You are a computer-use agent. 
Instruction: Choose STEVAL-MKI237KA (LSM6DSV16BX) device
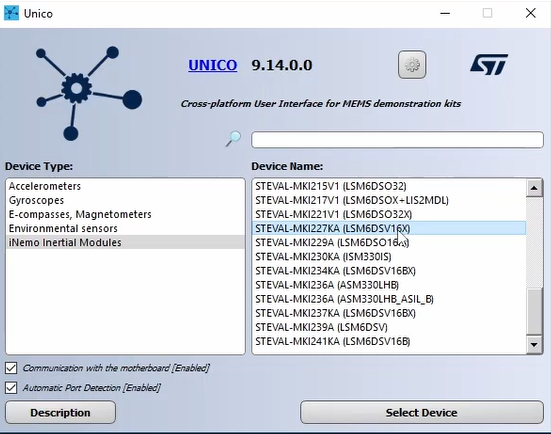(x=389, y=313)
